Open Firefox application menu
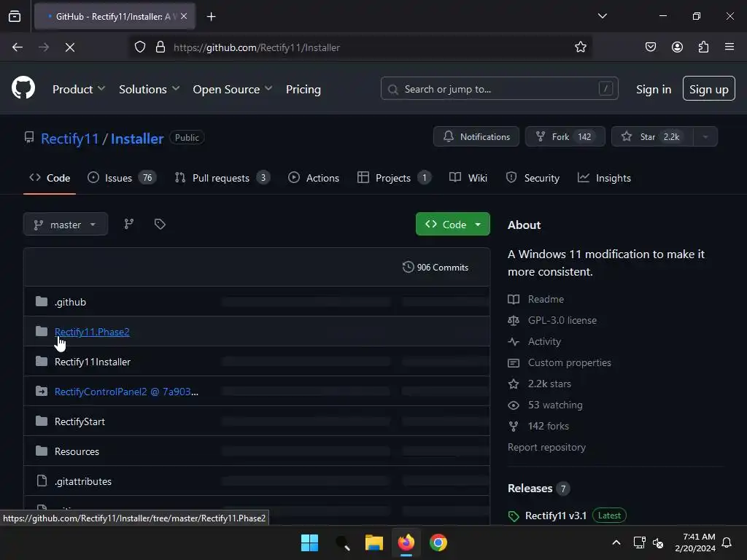The height and width of the screenshot is (560, 747). (x=729, y=47)
